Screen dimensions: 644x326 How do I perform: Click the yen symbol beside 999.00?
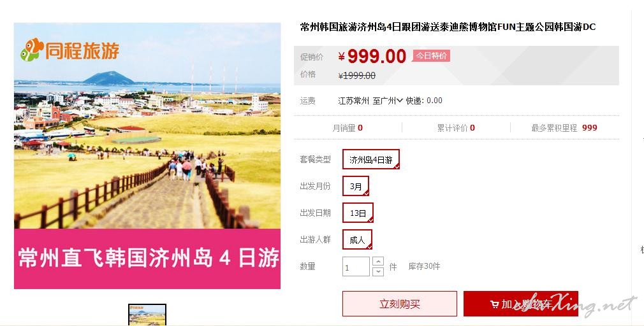click(341, 57)
